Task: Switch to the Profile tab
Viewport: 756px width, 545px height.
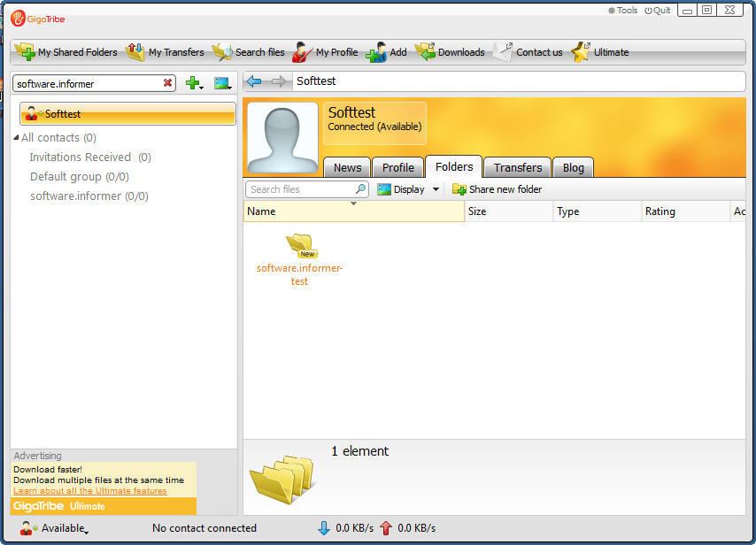Action: coord(397,167)
